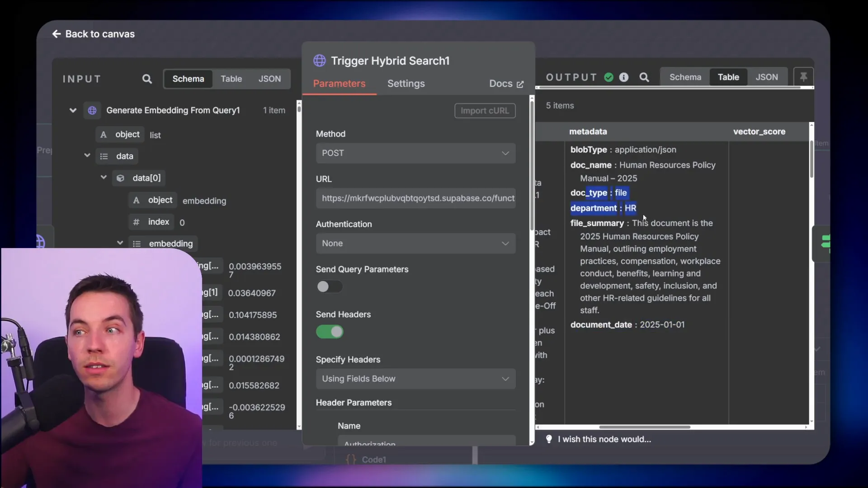Select the index field in schema

[151, 222]
